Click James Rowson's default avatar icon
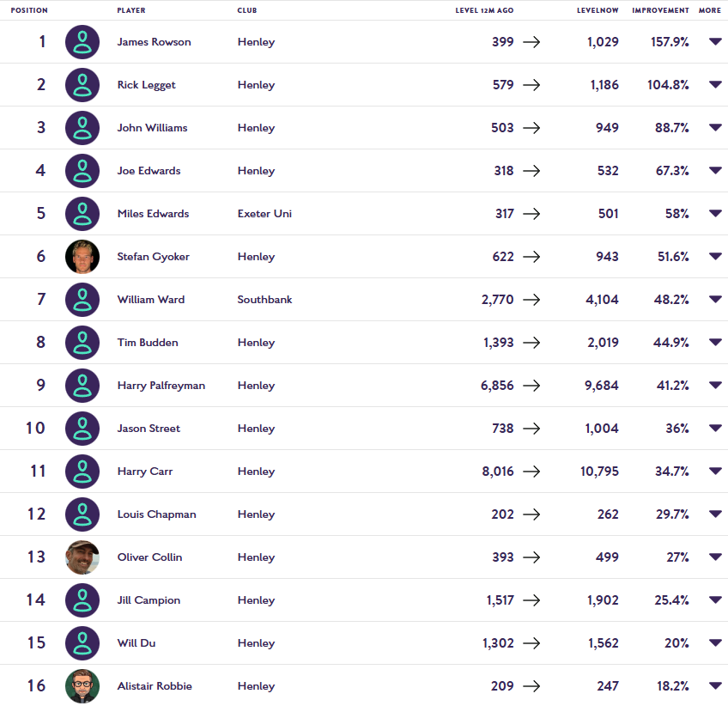This screenshot has height=706, width=728. pyautogui.click(x=82, y=42)
